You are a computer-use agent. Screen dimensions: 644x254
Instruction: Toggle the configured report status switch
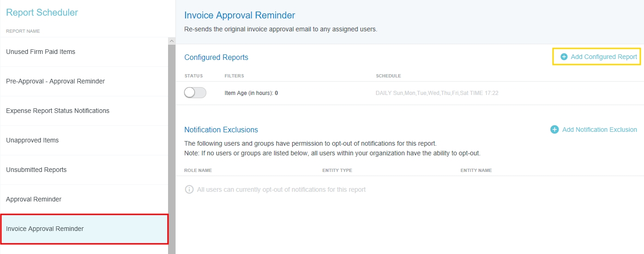[x=195, y=93]
